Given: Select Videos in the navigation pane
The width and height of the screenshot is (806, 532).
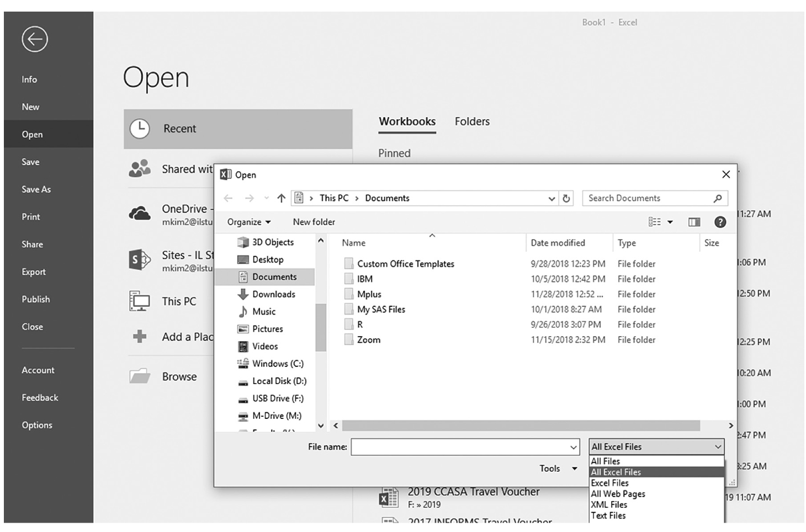Looking at the screenshot, I should [266, 346].
